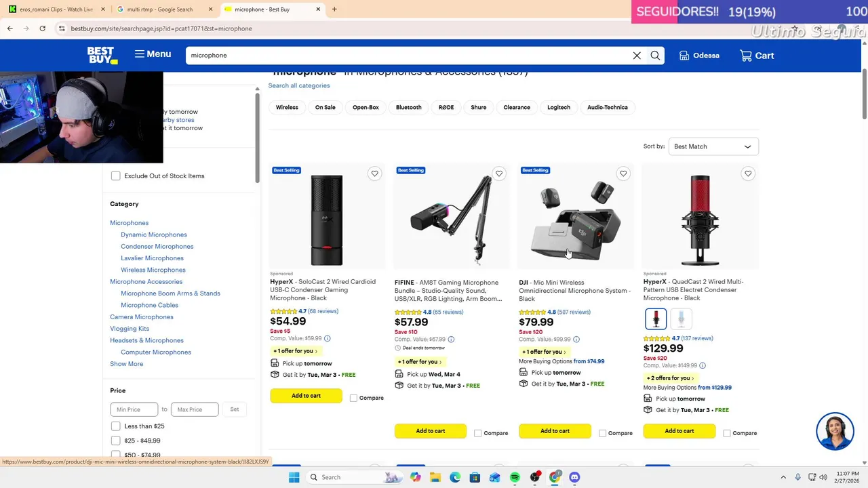868x488 pixels.
Task: Enable Compare for HyperX SoloCast 2
Action: [x=353, y=398]
